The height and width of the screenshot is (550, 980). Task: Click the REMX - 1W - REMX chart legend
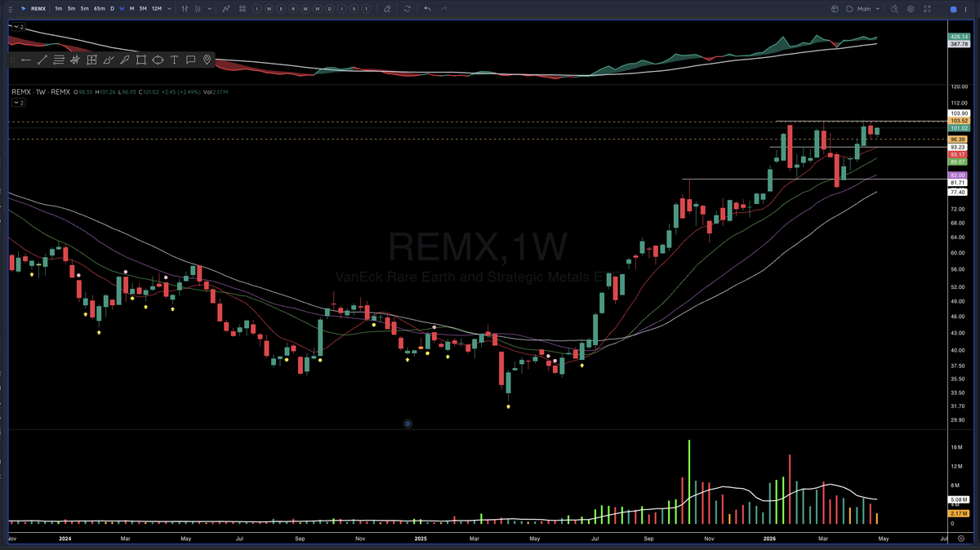click(42, 92)
